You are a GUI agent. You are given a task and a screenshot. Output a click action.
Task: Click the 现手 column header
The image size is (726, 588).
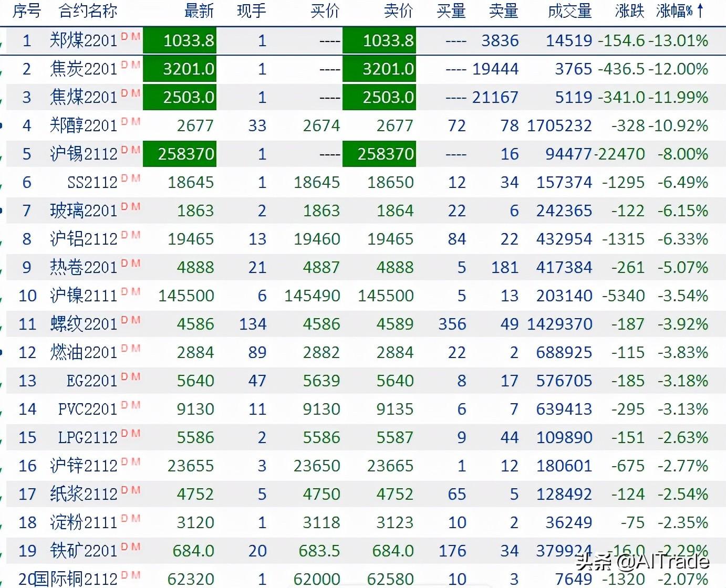point(252,10)
